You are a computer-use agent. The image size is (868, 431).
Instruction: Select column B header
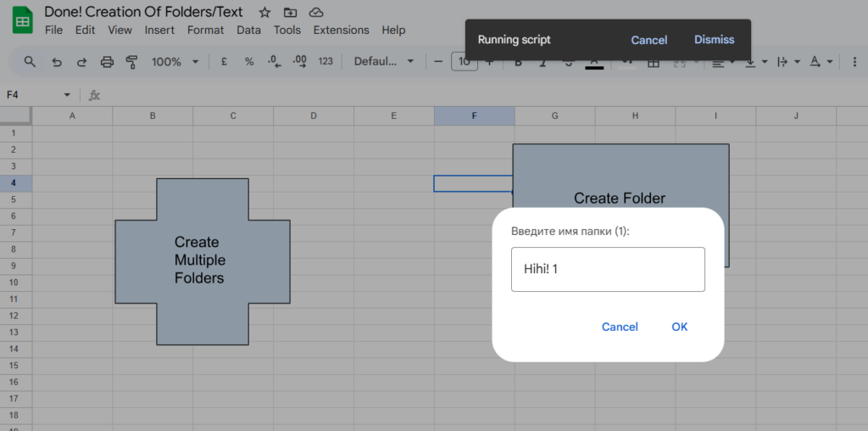[x=153, y=115]
